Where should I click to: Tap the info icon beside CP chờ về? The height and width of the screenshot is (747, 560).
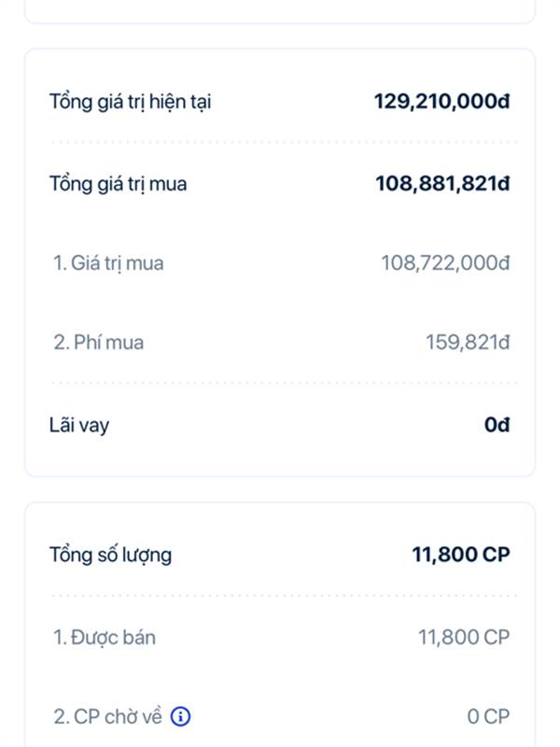(180, 716)
